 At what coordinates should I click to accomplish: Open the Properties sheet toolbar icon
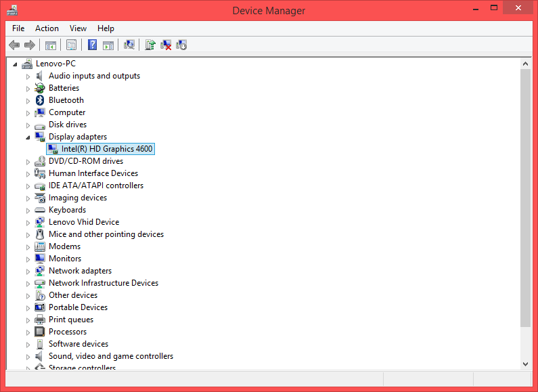click(x=71, y=45)
